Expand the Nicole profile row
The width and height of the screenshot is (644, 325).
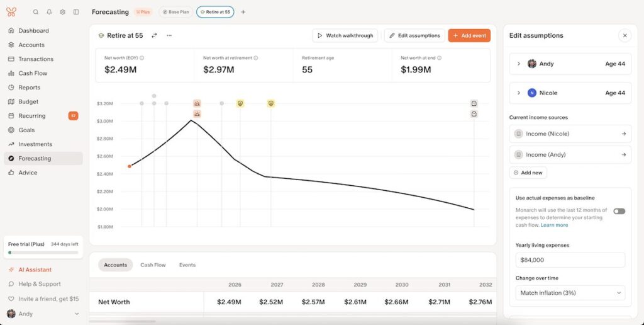[570, 93]
